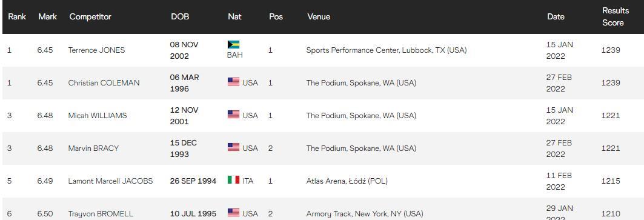Click the Atlas Arena, Łódź venue entry
644x220 pixels.
click(x=347, y=181)
